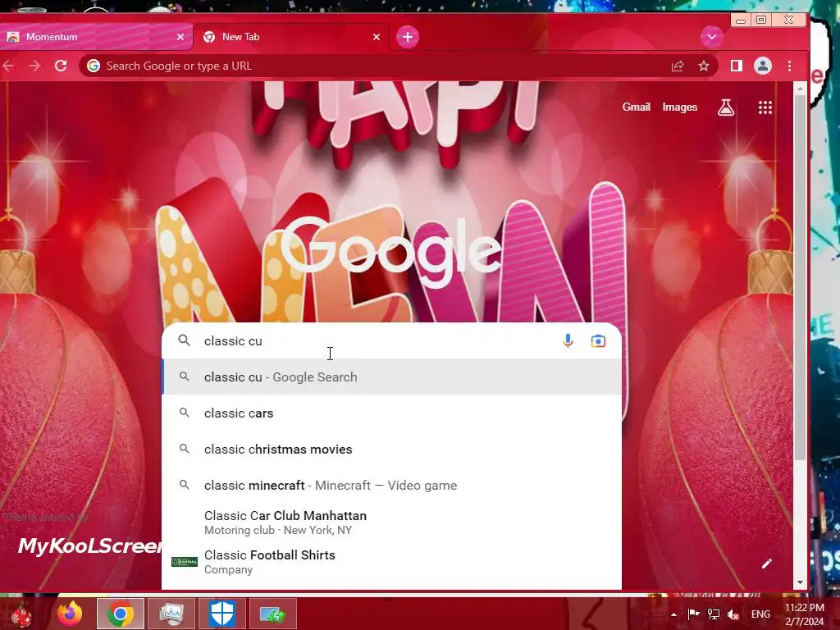This screenshot has height=630, width=840.
Task: Change ENG input language
Action: coord(760,614)
